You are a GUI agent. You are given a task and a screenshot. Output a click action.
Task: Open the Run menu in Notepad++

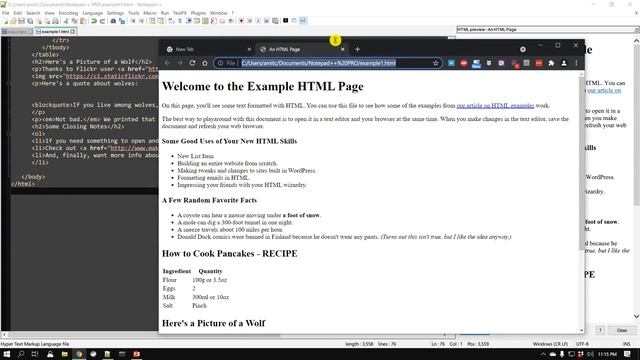pyautogui.click(x=165, y=13)
